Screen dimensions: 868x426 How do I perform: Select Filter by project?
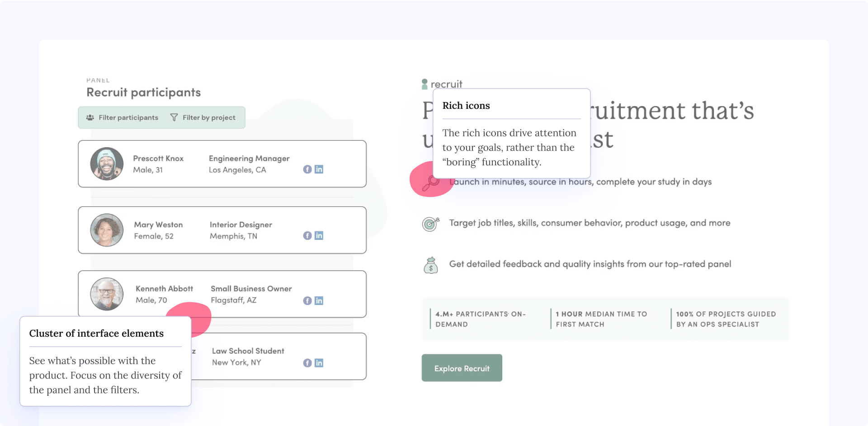[x=203, y=117]
